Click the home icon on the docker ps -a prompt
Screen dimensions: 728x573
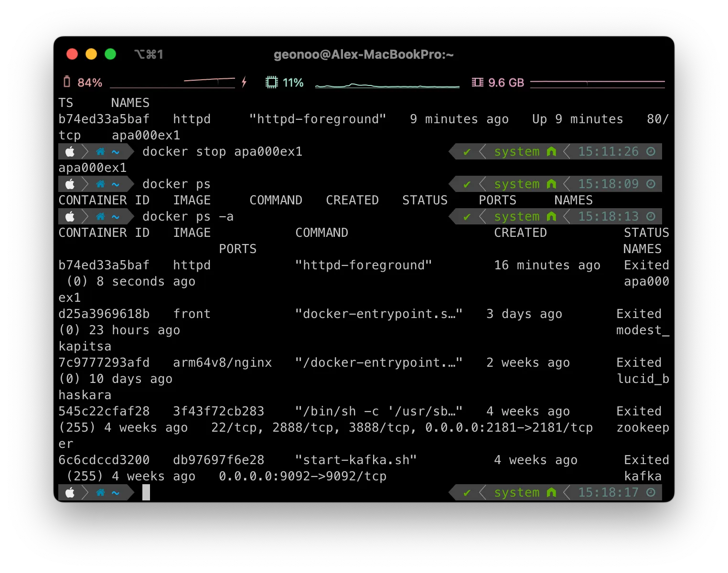[x=100, y=217]
